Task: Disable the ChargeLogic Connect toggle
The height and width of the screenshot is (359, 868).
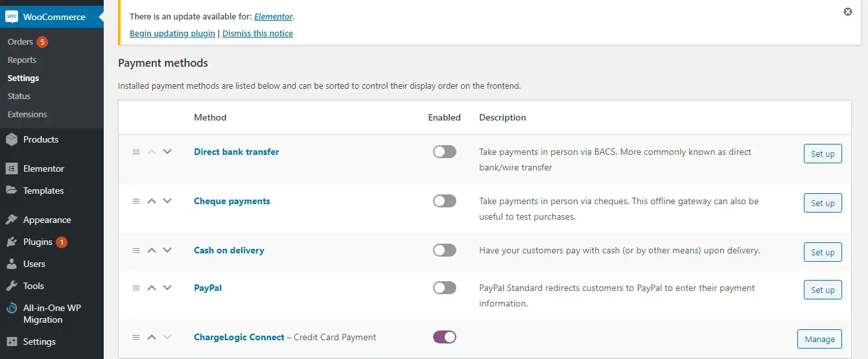Action: [445, 337]
